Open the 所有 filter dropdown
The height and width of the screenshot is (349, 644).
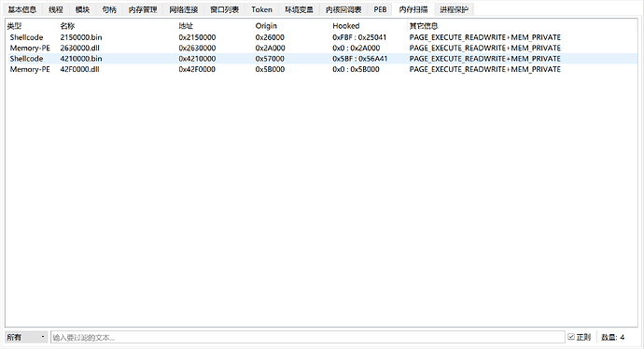(26, 337)
